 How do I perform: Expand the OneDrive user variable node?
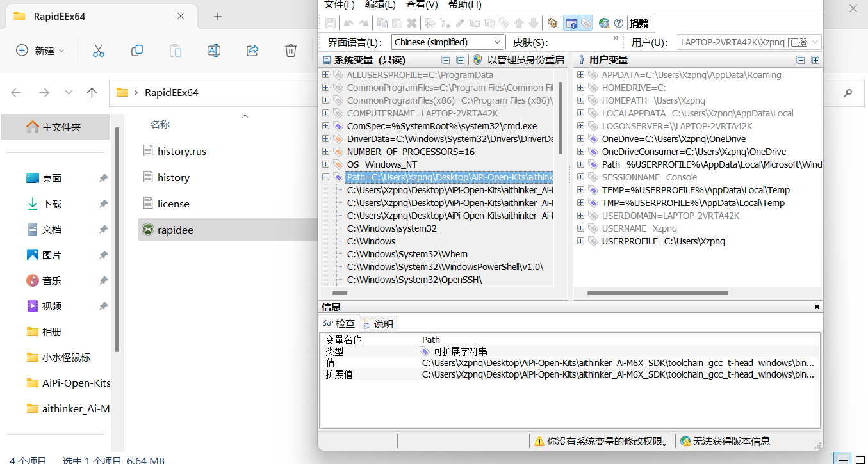pyautogui.click(x=580, y=139)
